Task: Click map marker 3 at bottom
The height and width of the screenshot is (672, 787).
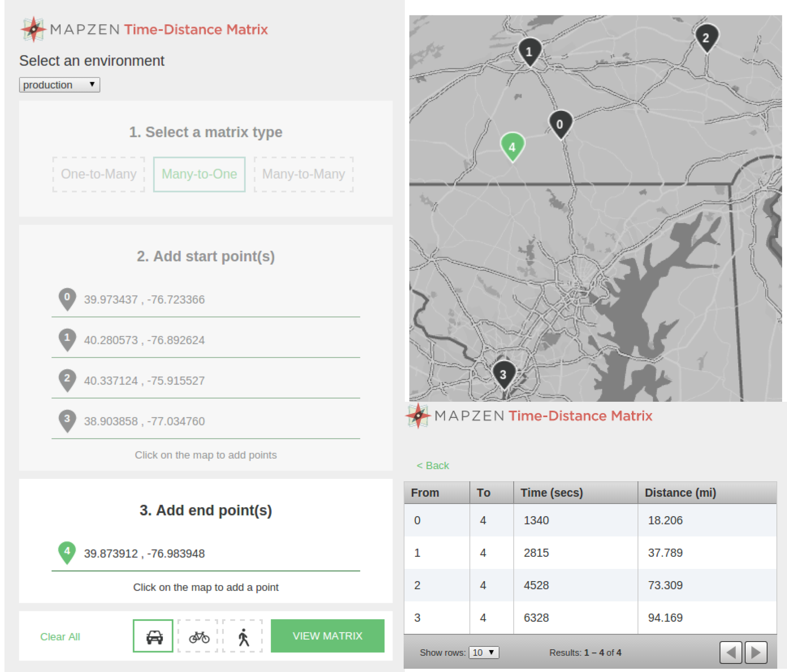Action: [503, 374]
